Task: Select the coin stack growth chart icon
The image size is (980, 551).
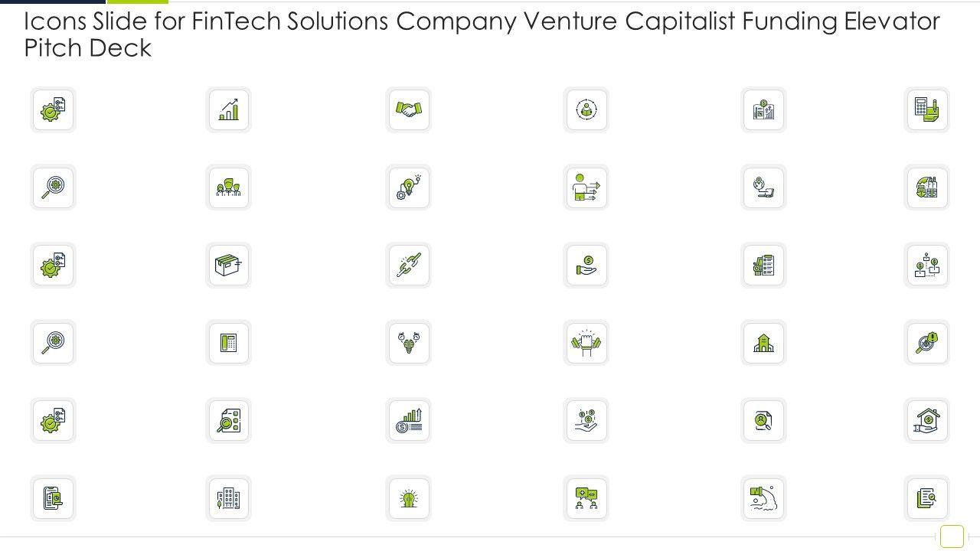Action: point(409,421)
